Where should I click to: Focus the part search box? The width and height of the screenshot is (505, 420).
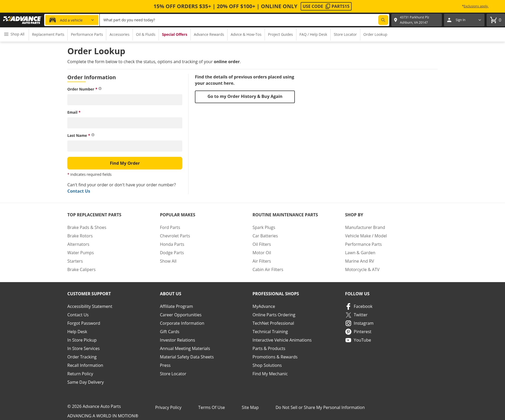[239, 20]
